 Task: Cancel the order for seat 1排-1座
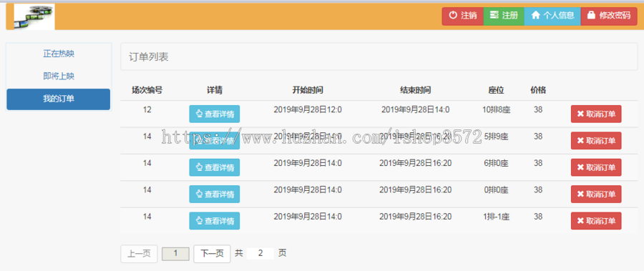coord(596,221)
